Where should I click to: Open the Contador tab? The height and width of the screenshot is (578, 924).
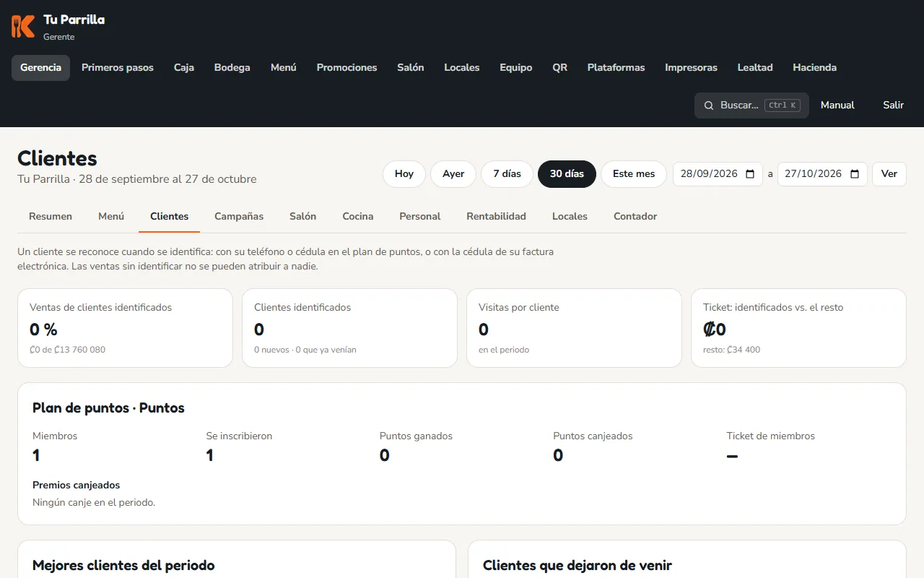tap(635, 217)
